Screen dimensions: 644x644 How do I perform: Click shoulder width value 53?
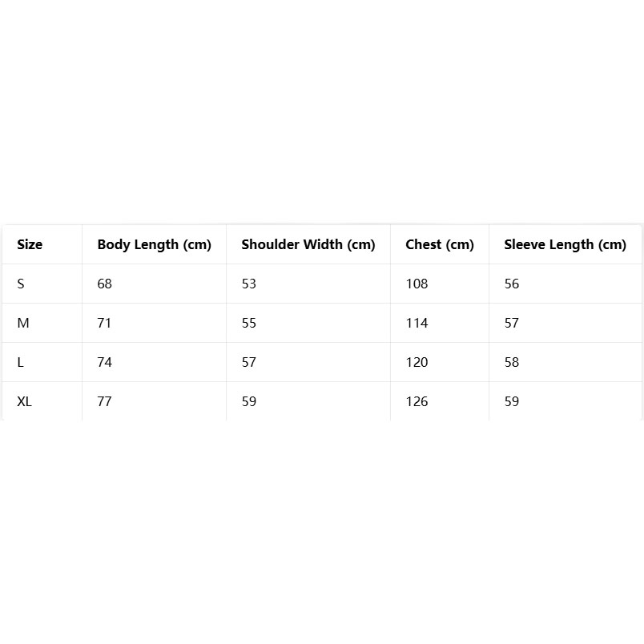[x=249, y=284]
